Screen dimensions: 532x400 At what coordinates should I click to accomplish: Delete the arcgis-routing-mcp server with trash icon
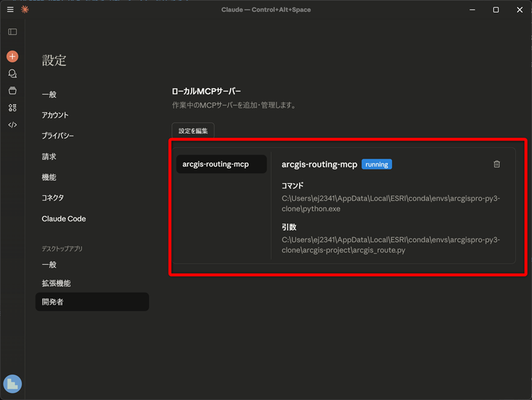tap(497, 164)
